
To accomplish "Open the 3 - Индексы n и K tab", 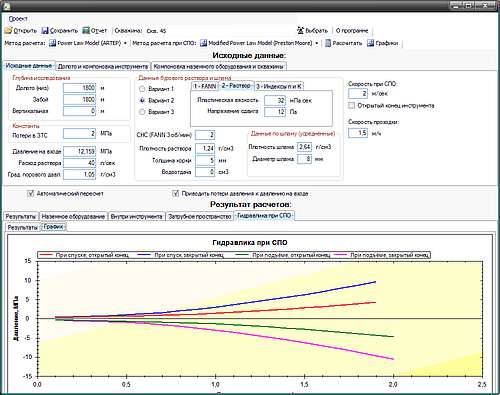I will pyautogui.click(x=279, y=86).
